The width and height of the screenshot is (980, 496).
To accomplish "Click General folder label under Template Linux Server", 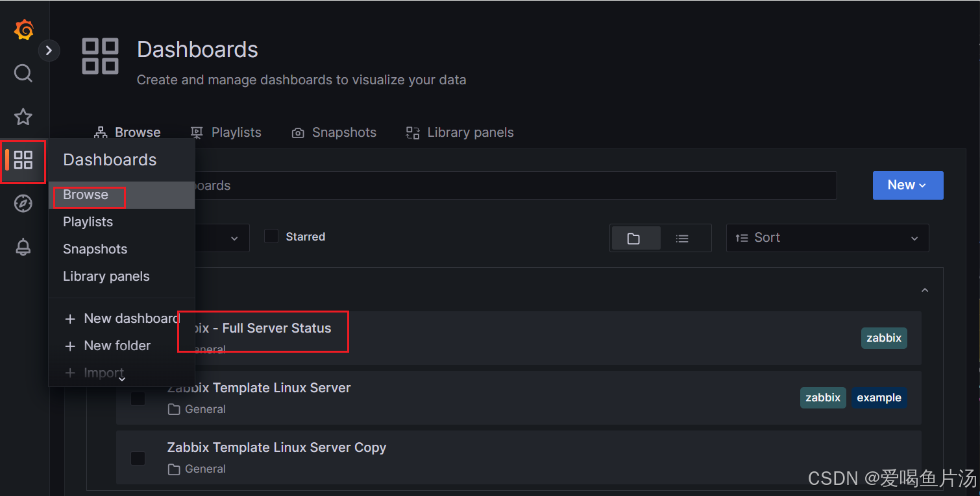I will (205, 409).
